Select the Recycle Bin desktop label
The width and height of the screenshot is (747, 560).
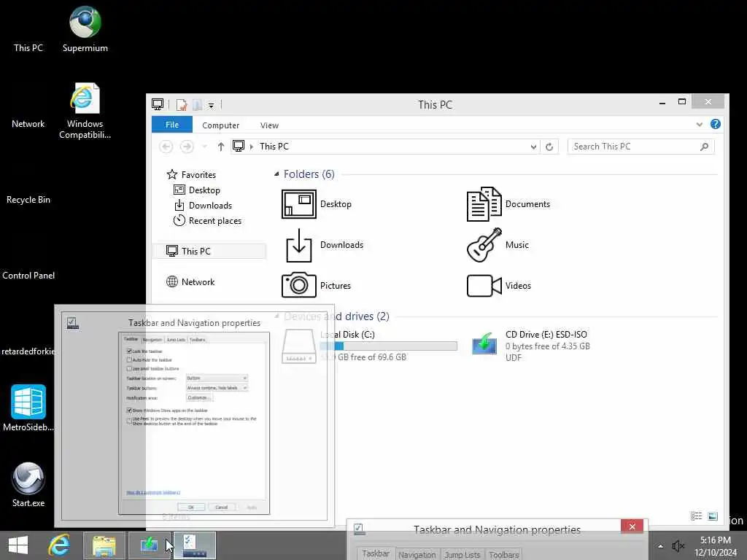pos(28,200)
